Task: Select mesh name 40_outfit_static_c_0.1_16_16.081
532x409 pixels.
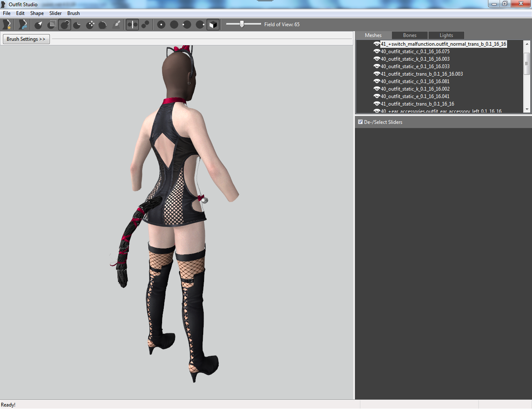Action: click(415, 81)
